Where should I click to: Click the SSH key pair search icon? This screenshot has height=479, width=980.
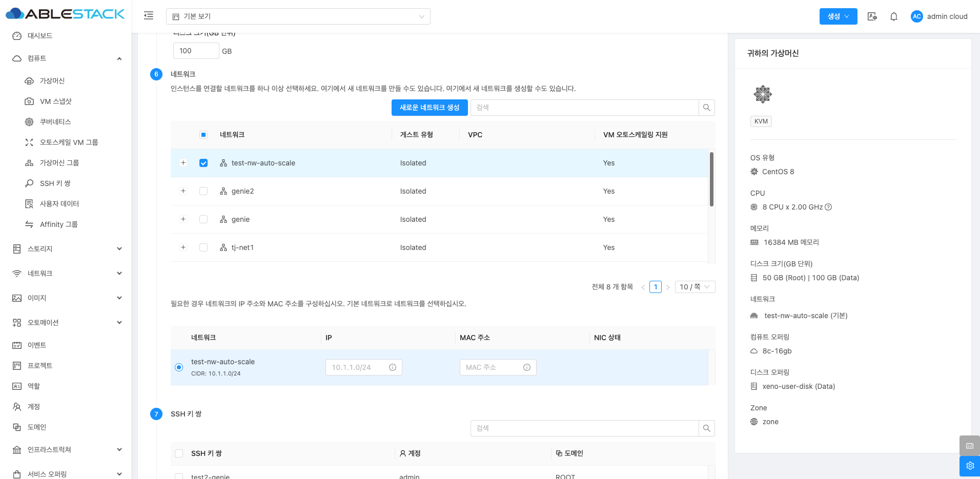point(706,428)
